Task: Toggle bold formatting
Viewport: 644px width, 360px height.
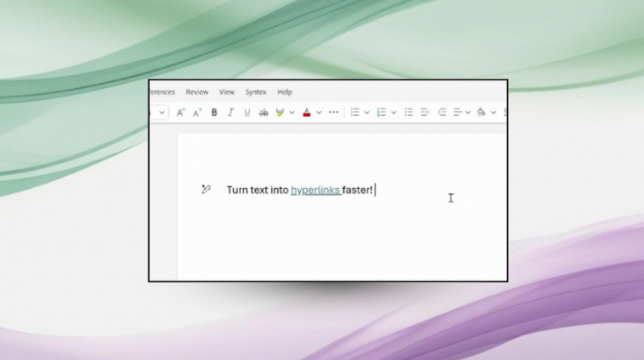Action: pyautogui.click(x=214, y=113)
